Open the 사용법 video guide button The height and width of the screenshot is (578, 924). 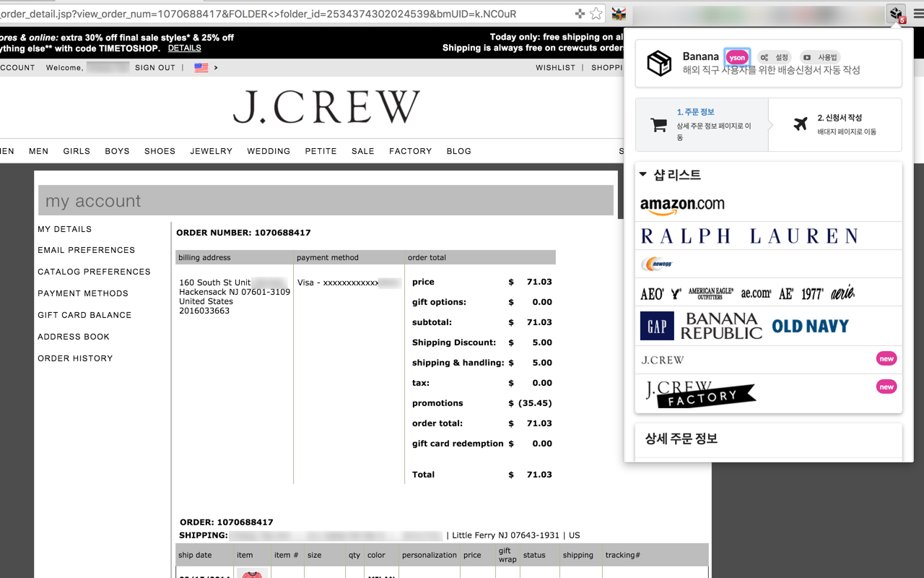(x=820, y=57)
